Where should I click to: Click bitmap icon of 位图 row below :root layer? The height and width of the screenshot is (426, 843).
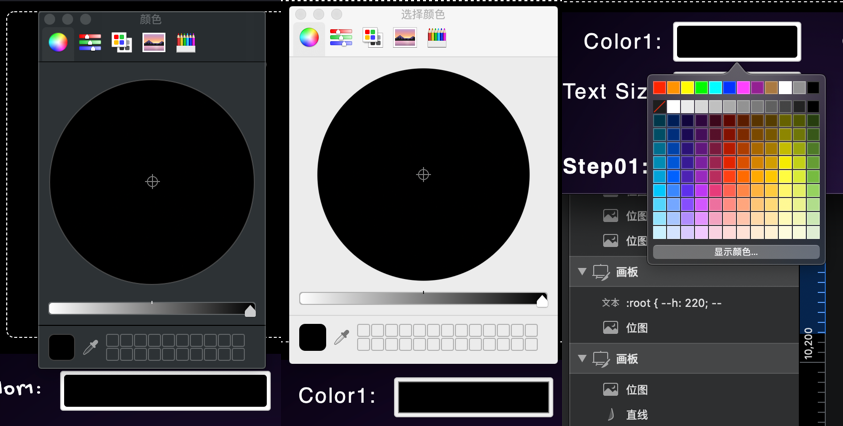pos(610,327)
